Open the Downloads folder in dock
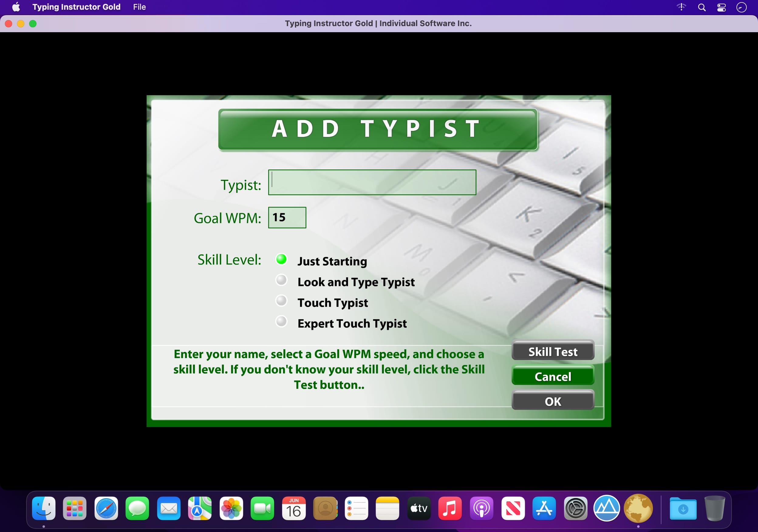This screenshot has width=758, height=532. click(x=683, y=509)
